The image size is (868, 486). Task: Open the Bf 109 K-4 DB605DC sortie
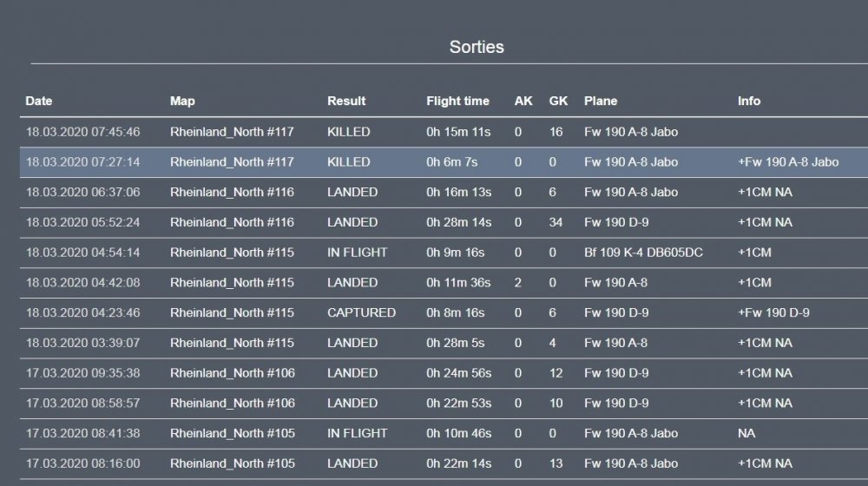643,253
